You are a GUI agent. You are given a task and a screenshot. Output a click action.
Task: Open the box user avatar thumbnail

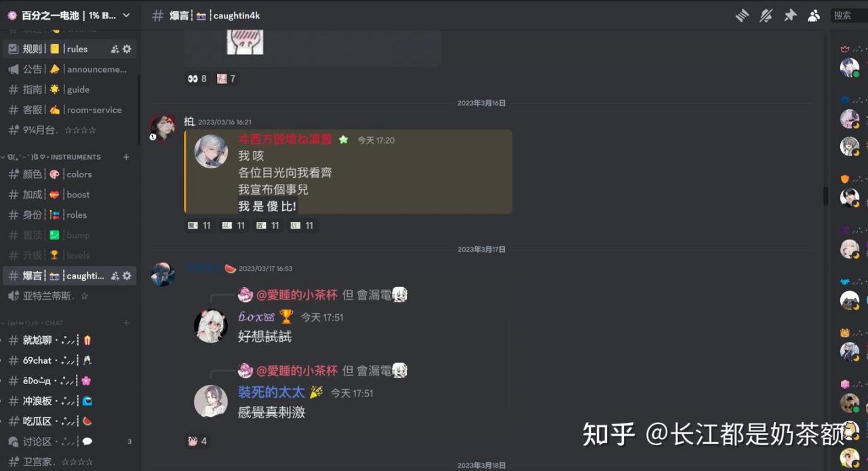(211, 326)
